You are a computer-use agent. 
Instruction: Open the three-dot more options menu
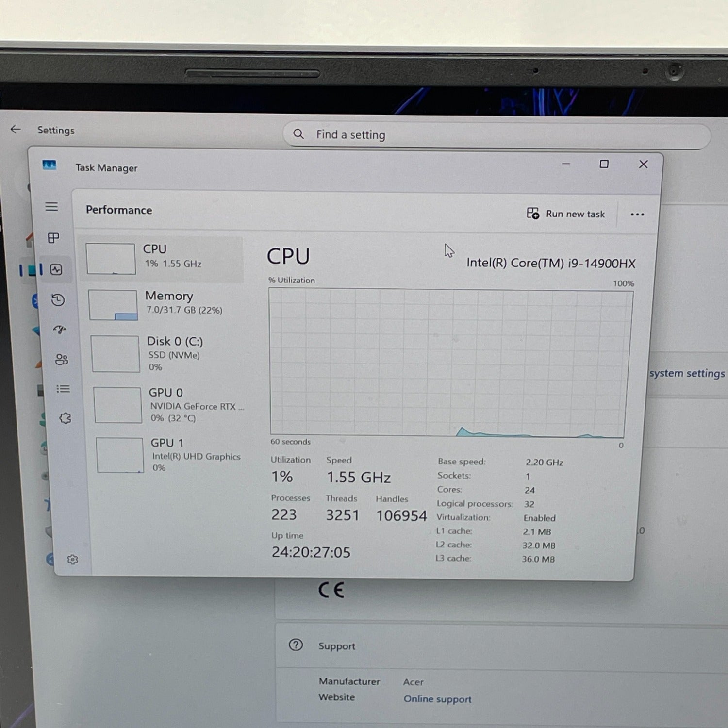[x=637, y=215]
